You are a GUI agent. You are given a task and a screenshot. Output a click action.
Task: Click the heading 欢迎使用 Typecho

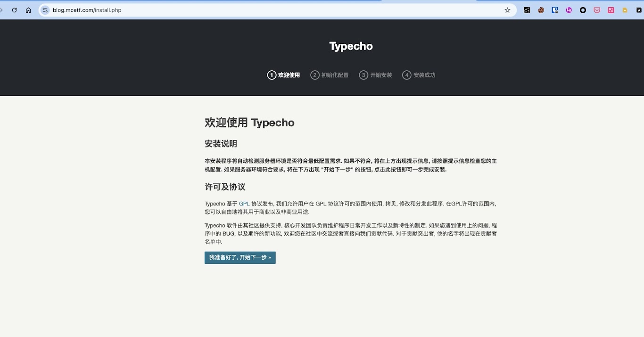pyautogui.click(x=249, y=123)
